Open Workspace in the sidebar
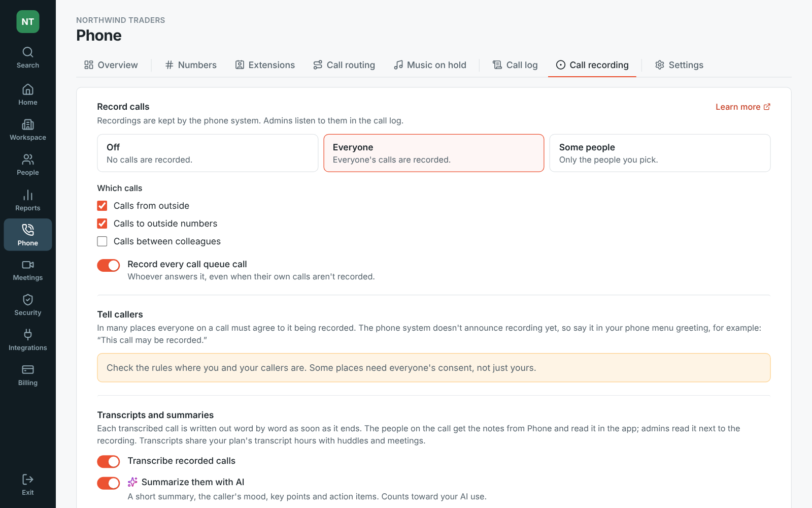Screen dimensions: 812x508 click(28, 130)
